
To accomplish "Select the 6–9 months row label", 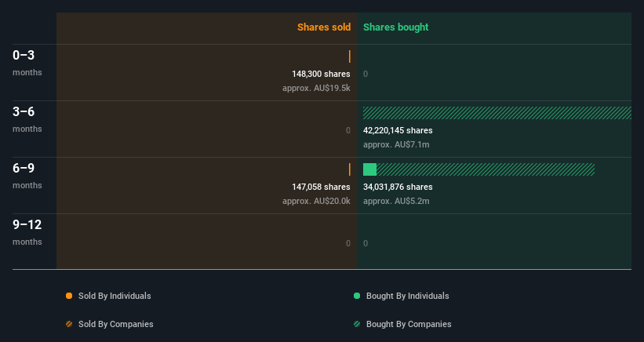I will (27, 176).
